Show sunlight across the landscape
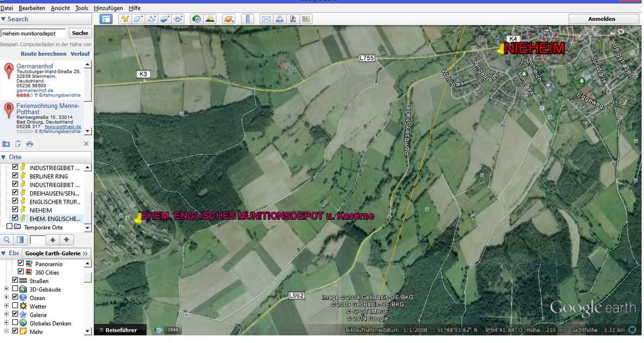This screenshot has width=644, height=343. 210,19
